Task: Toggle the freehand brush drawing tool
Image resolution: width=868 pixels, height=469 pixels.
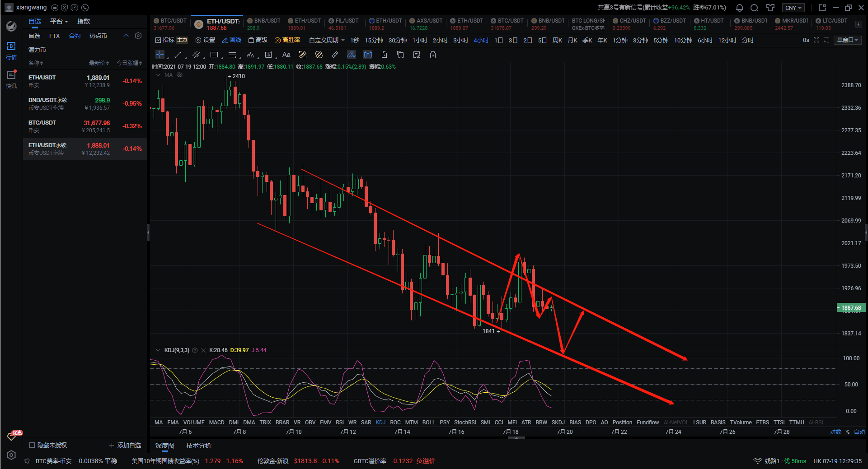Action: (351, 55)
